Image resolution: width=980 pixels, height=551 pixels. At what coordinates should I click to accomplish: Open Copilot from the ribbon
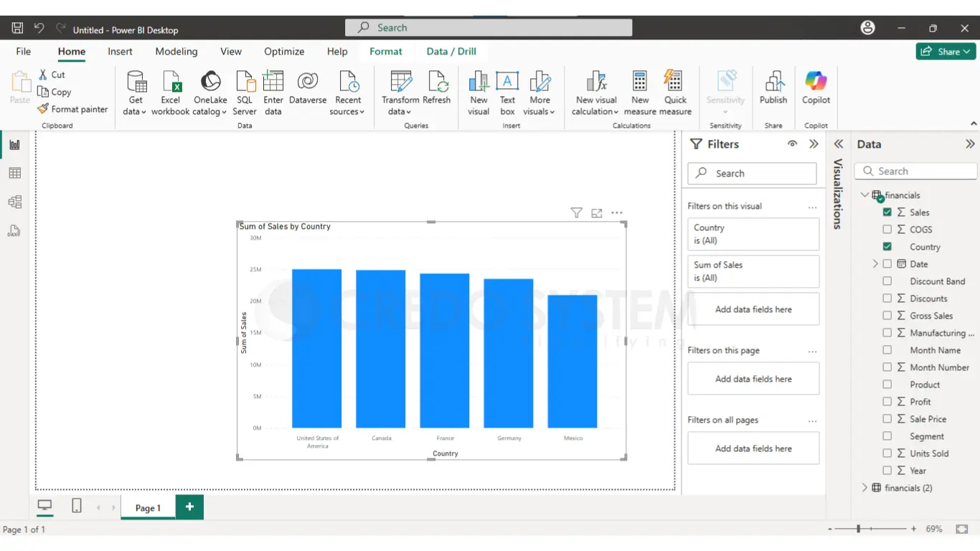pos(816,88)
